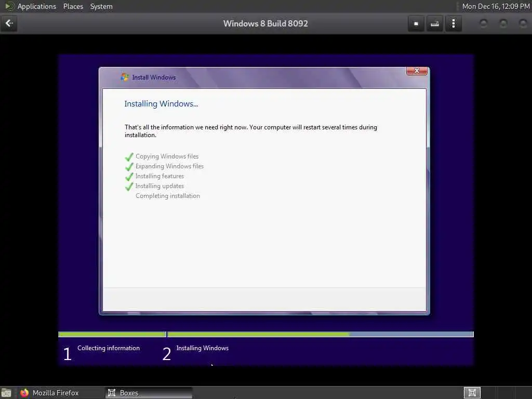This screenshot has width=532, height=399.
Task: Click the fullscreen square button in Boxes header
Action: pos(416,24)
